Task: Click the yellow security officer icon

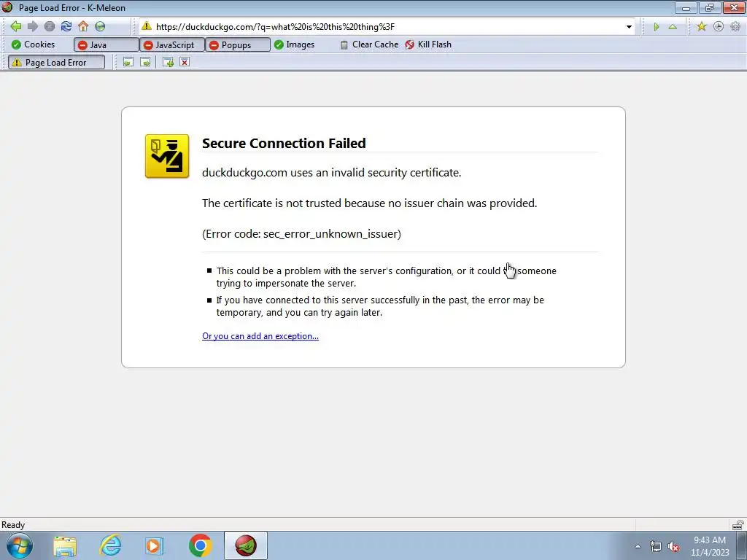Action: coord(167,156)
